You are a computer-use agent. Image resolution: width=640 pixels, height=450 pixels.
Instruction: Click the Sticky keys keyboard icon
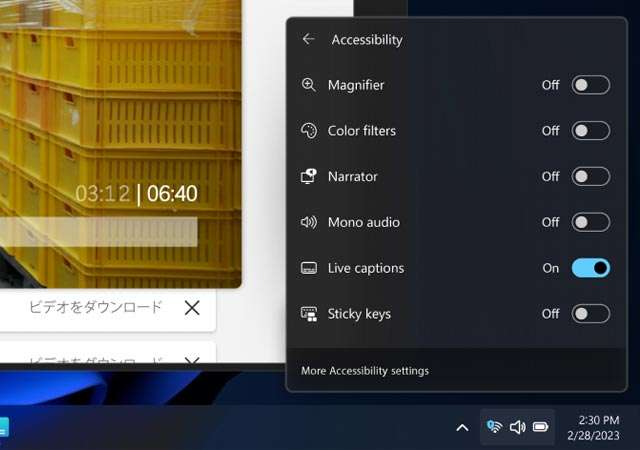pyautogui.click(x=309, y=314)
